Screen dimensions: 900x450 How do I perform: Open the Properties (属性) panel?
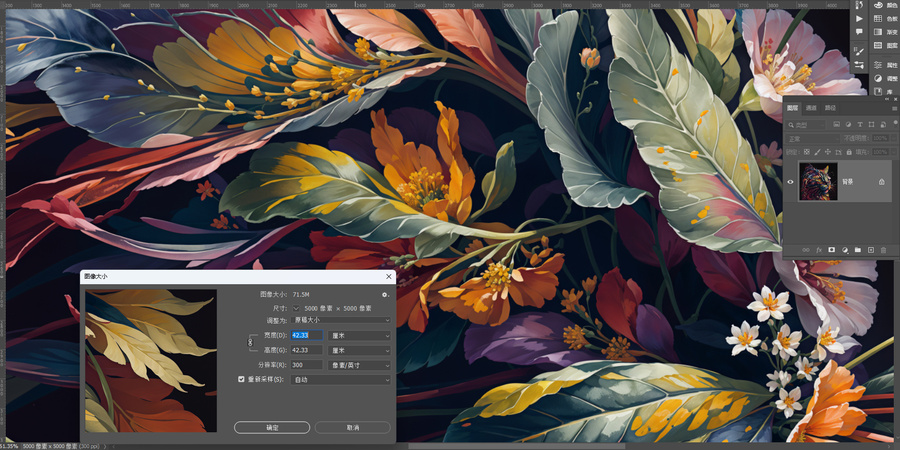[x=885, y=65]
